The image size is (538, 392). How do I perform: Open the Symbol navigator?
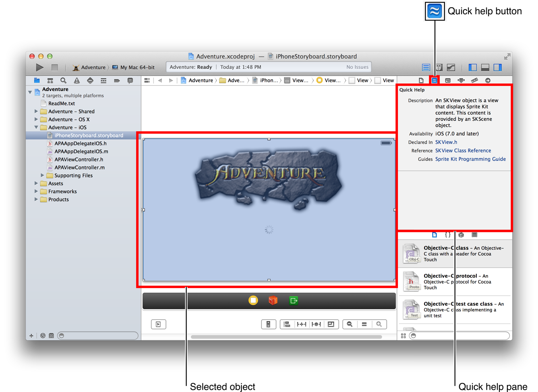(x=50, y=80)
